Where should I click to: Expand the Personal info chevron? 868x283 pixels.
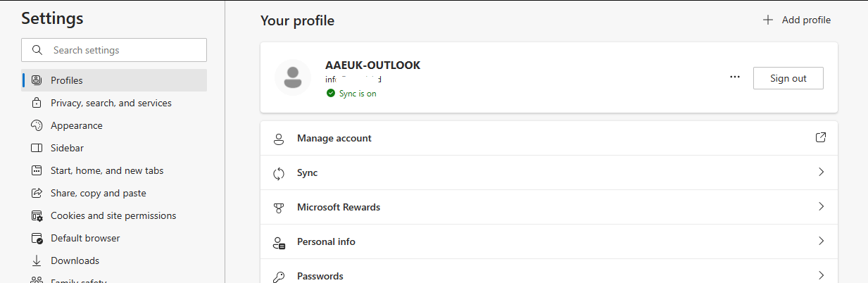pyautogui.click(x=821, y=241)
